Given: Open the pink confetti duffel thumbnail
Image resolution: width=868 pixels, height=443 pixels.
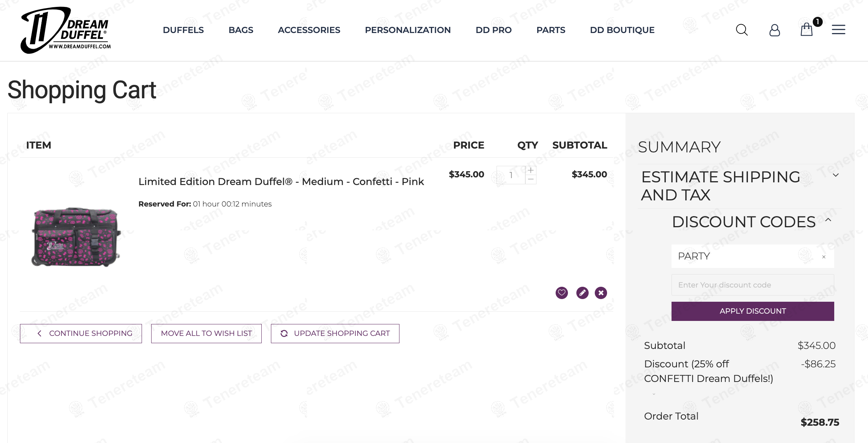Looking at the screenshot, I should pos(76,236).
